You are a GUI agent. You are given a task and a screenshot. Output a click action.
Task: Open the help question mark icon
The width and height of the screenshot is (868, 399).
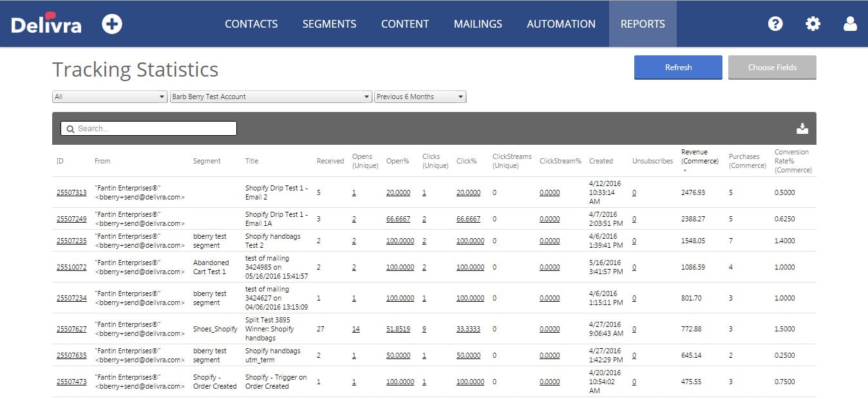(775, 24)
